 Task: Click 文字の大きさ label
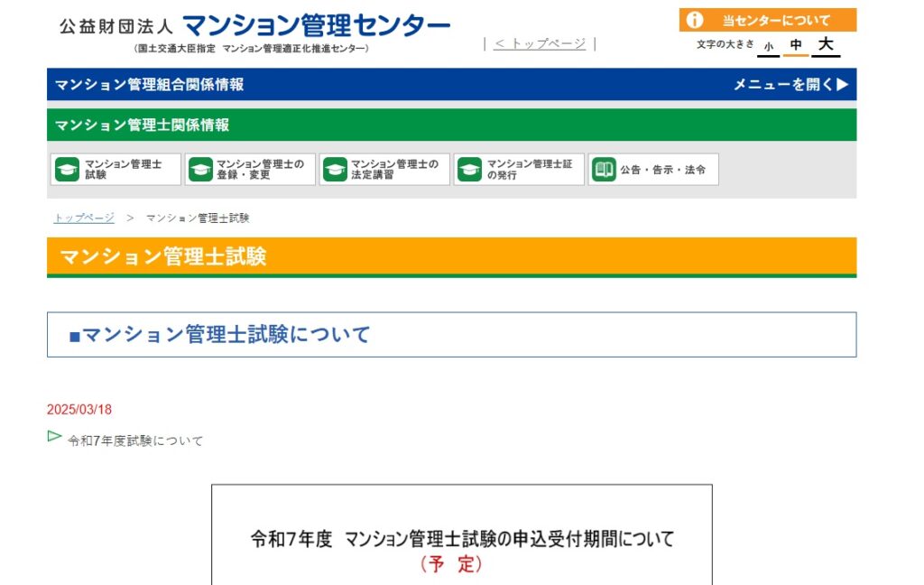(x=725, y=44)
